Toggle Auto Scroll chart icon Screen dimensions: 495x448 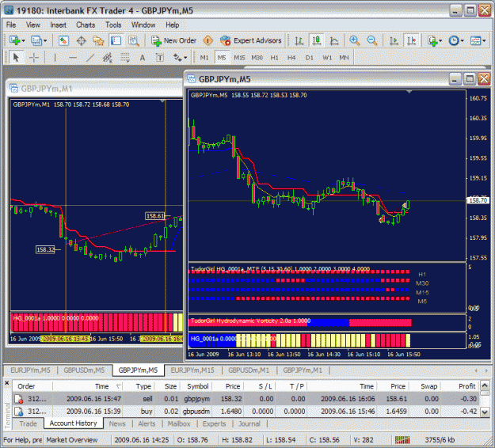click(x=394, y=40)
